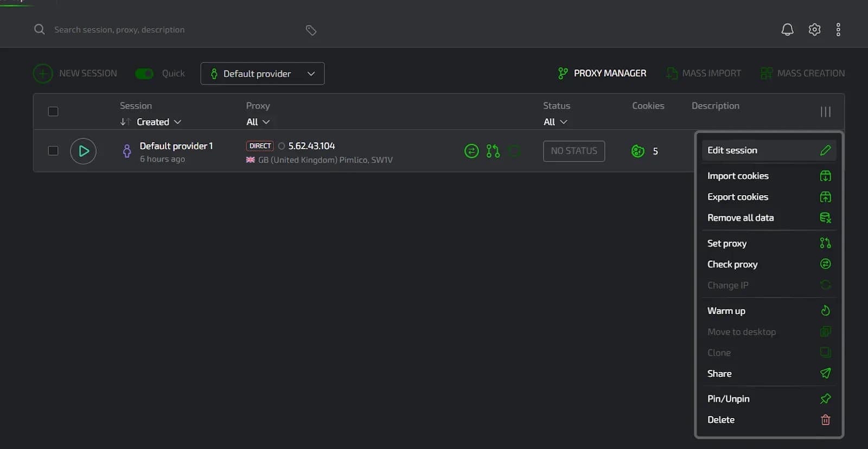868x449 pixels.
Task: Tick the checkbox for Default provider 1
Action: 53,151
